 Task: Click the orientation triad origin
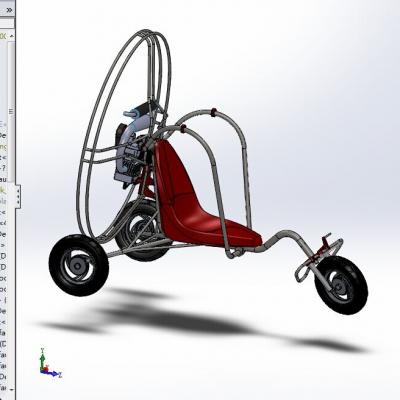(43, 370)
